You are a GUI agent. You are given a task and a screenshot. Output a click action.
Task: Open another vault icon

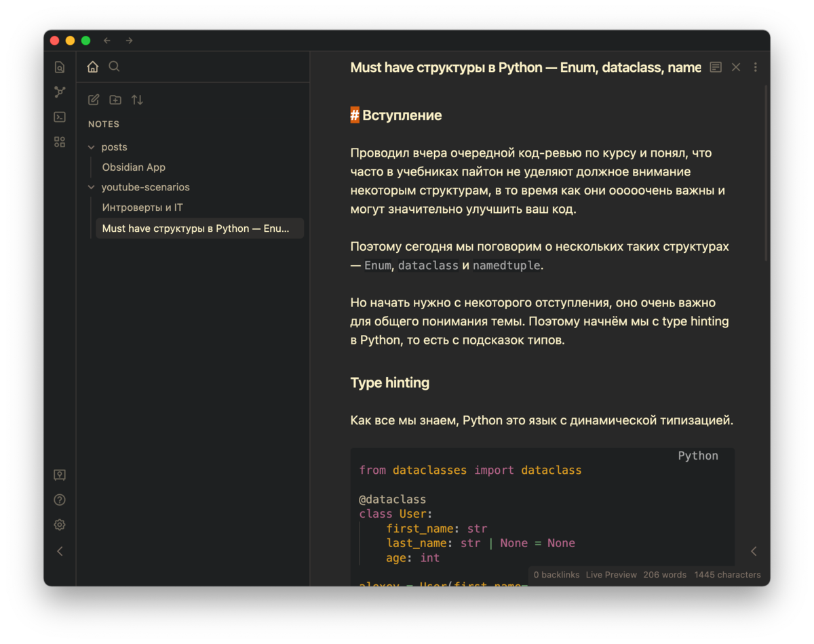click(x=60, y=475)
